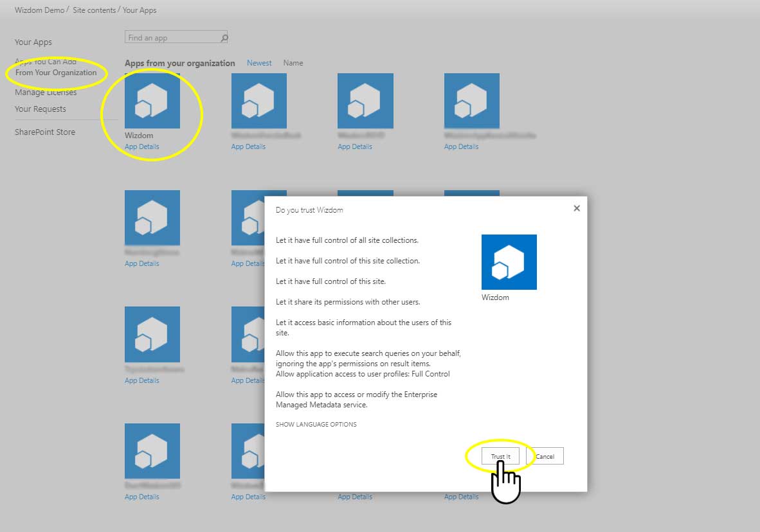Viewport: 760px width, 532px height.
Task: Click the Trust It button
Action: (500, 456)
